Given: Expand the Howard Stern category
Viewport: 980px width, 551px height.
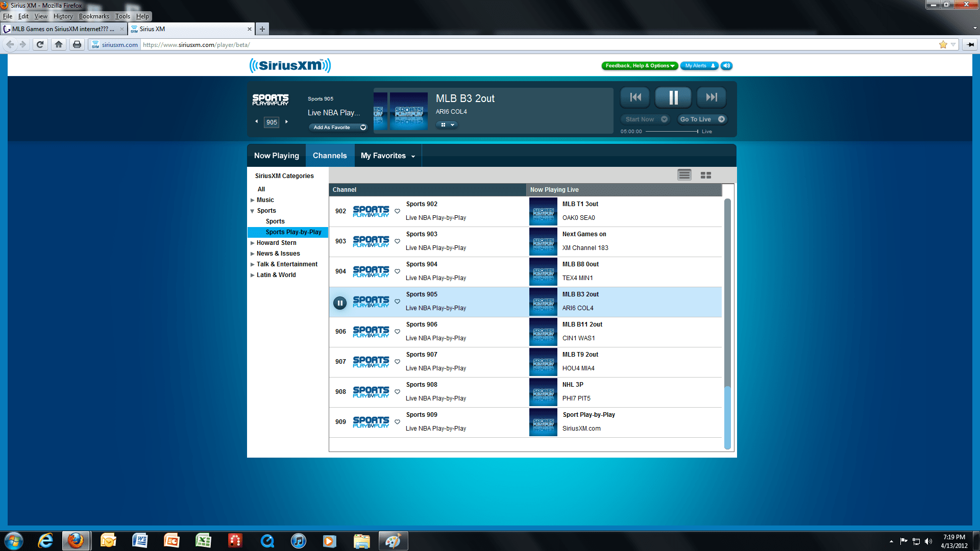Looking at the screenshot, I should [253, 243].
